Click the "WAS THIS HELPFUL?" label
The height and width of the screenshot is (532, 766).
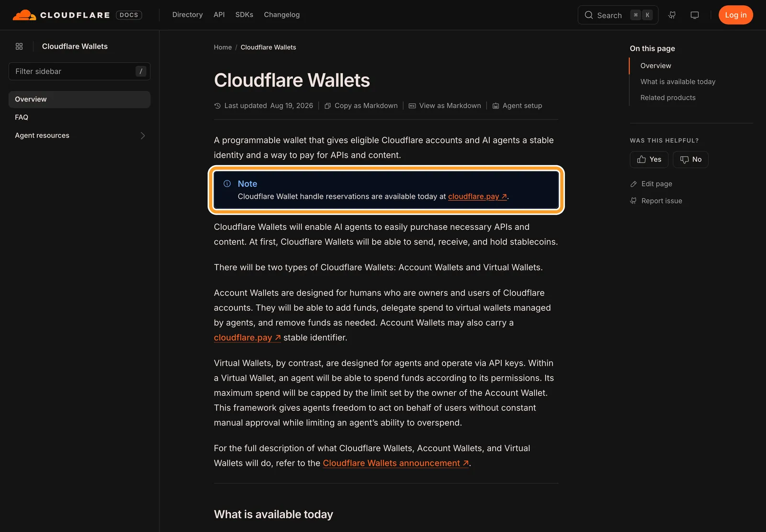coord(665,140)
